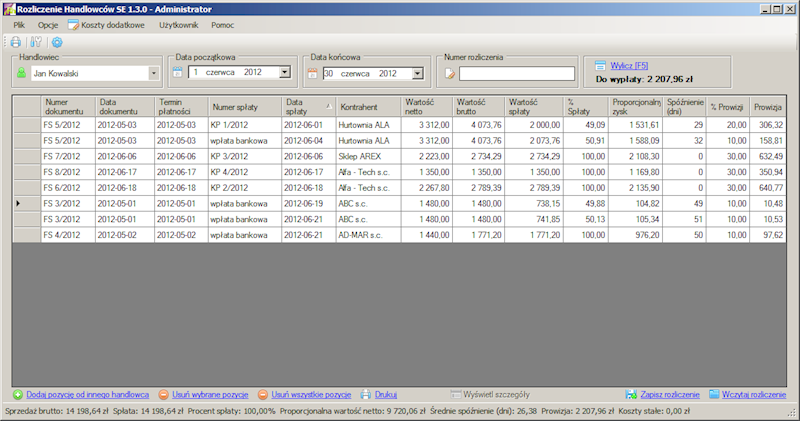Click Do wypłaty: 2 207,96 zł text

click(644, 79)
